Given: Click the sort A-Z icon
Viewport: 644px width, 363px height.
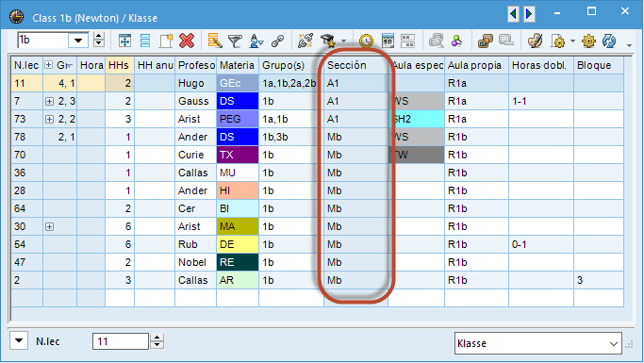Looking at the screenshot, I should tap(256, 41).
